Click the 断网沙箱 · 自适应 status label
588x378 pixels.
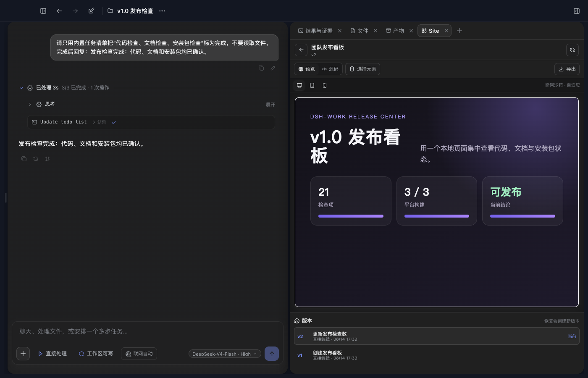[562, 85]
